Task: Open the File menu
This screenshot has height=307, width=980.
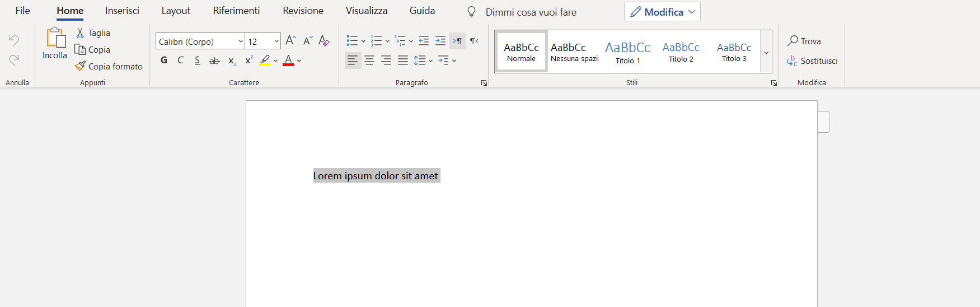Action: [23, 11]
